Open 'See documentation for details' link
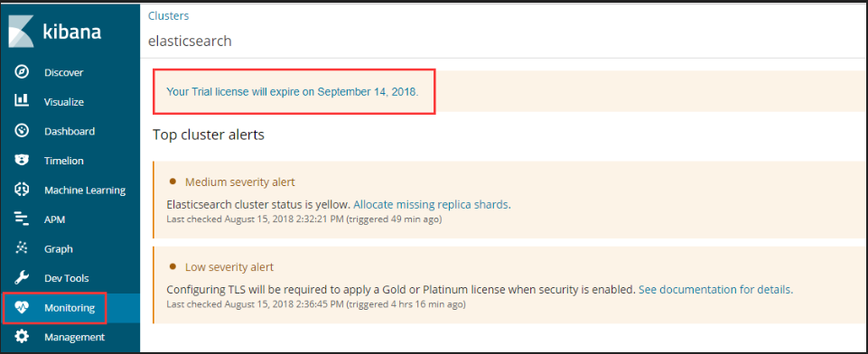This screenshot has width=868, height=354. point(715,289)
